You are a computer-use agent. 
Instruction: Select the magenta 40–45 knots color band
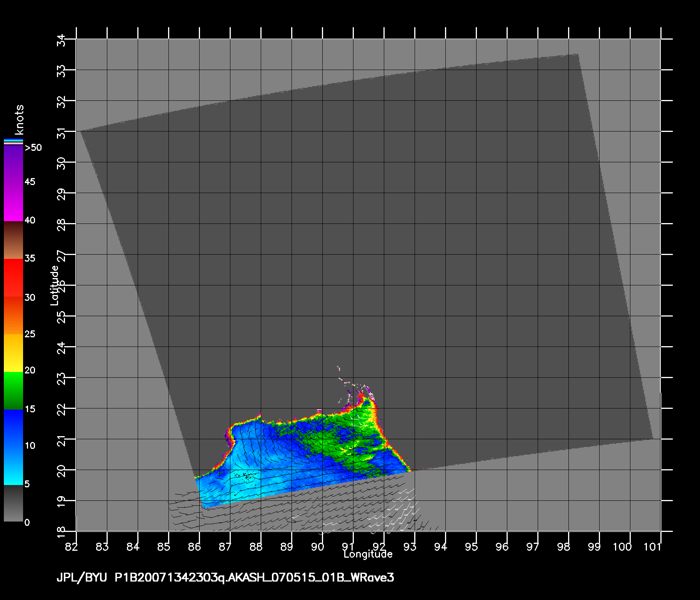pyautogui.click(x=13, y=202)
